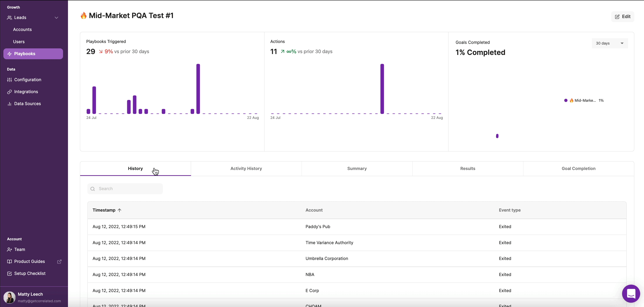Click the Account column header
The height and width of the screenshot is (307, 644).
(314, 210)
